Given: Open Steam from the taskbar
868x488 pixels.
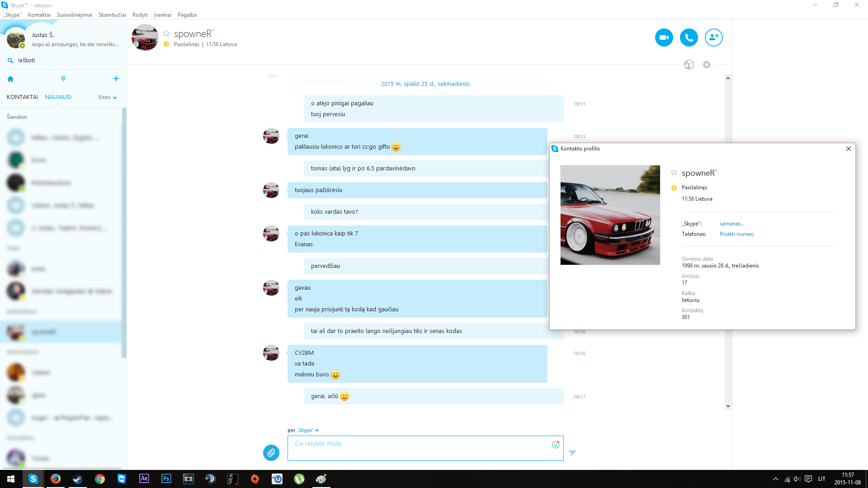Looking at the screenshot, I should pyautogui.click(x=77, y=479).
